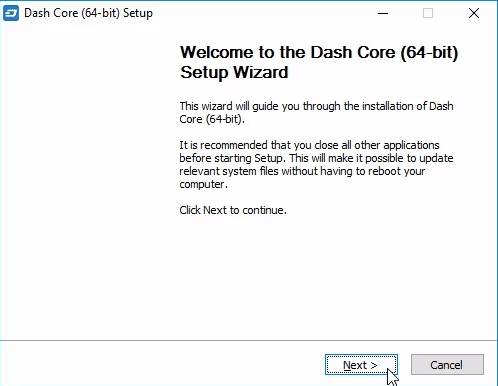Cancel the Dash Core installation

pos(447,365)
